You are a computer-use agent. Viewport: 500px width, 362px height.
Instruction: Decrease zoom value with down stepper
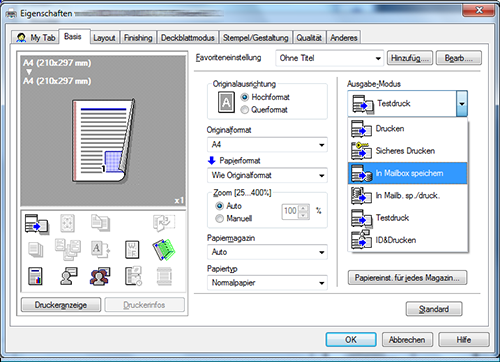tap(304, 215)
